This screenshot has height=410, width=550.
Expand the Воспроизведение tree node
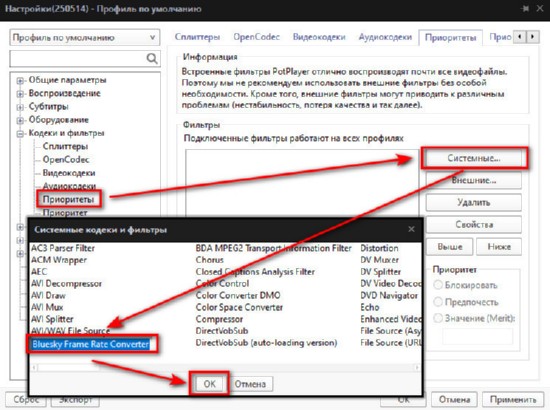point(20,94)
